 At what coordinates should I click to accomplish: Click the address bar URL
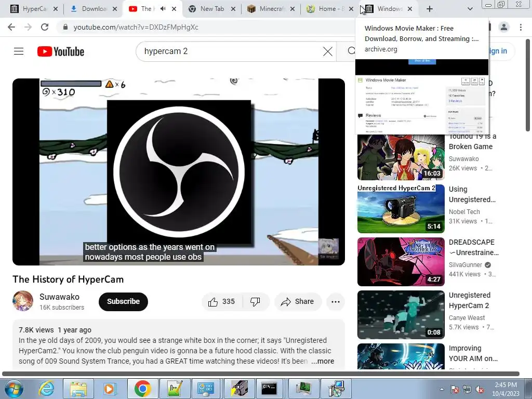click(136, 27)
